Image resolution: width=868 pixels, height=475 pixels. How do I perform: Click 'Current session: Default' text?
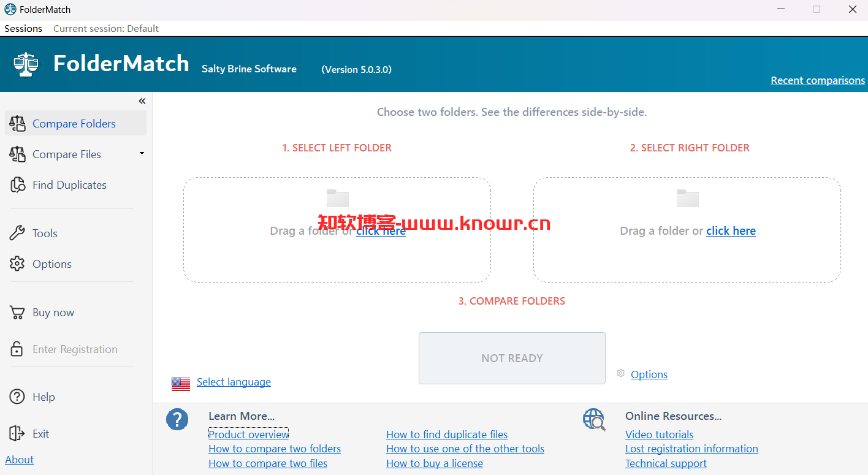pyautogui.click(x=106, y=28)
